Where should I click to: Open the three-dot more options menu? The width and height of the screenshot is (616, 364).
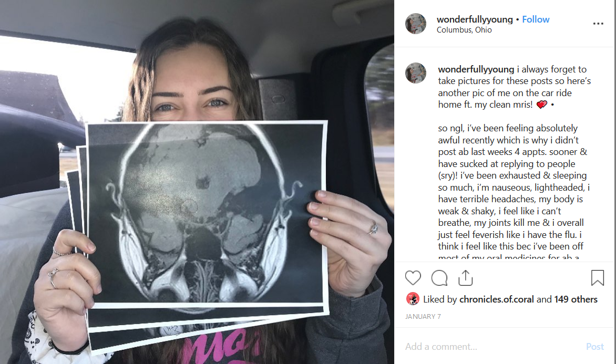598,24
